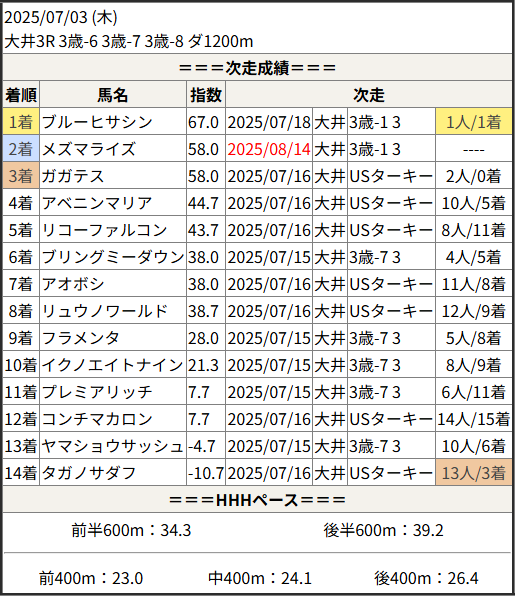Click the yellow 1人/1着 result cell

474,122
